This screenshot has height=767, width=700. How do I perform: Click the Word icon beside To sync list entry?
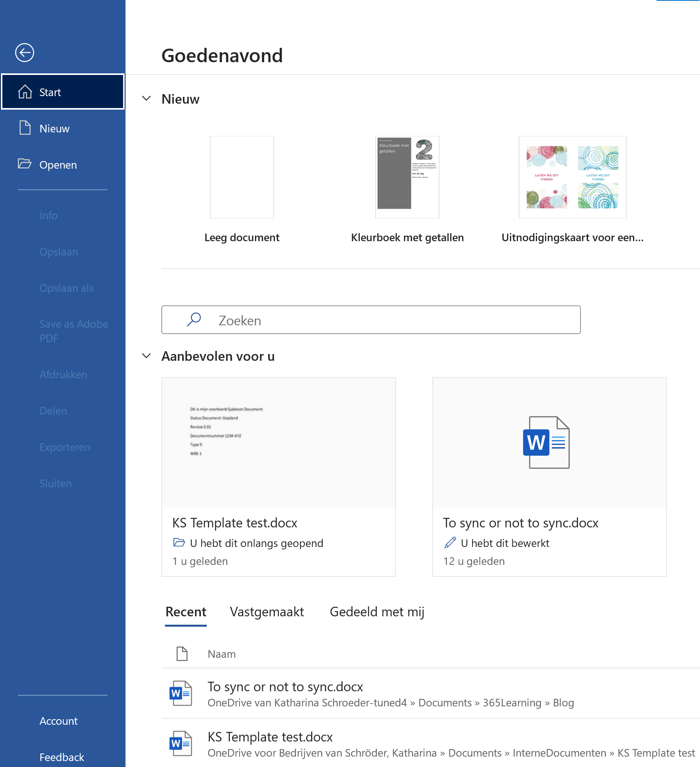(180, 693)
